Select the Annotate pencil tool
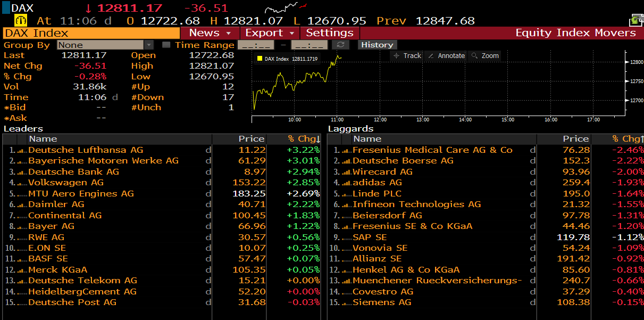The image size is (644, 320). point(446,56)
